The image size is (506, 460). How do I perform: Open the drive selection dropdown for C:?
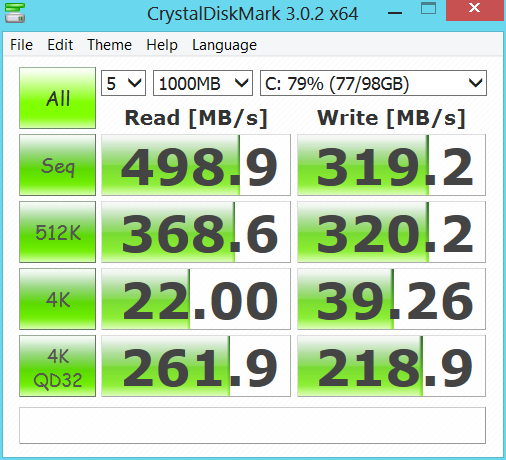[373, 83]
